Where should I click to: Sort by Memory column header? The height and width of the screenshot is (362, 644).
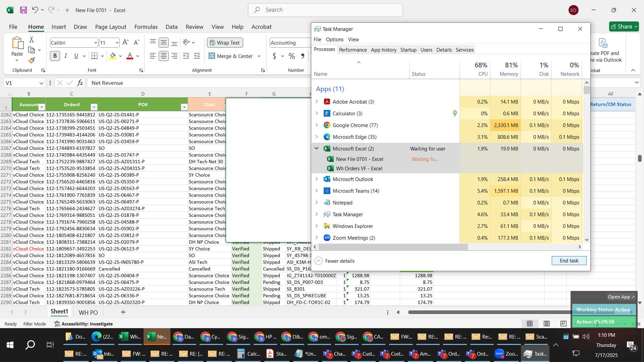coord(505,69)
